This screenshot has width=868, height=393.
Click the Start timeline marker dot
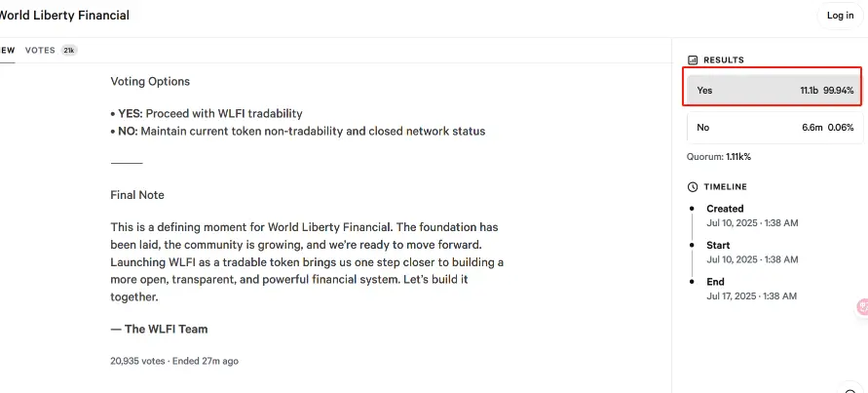[x=694, y=246]
